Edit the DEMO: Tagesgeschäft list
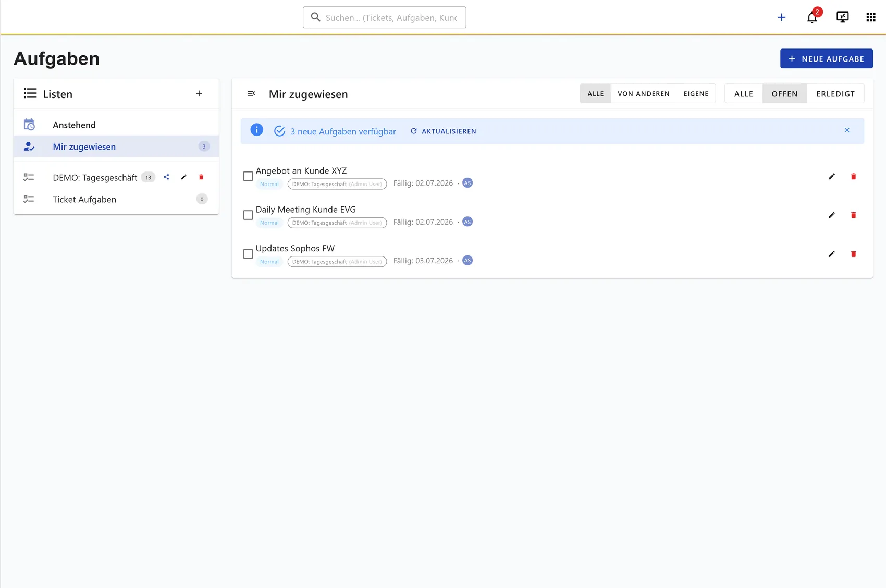This screenshot has height=588, width=886. click(183, 177)
